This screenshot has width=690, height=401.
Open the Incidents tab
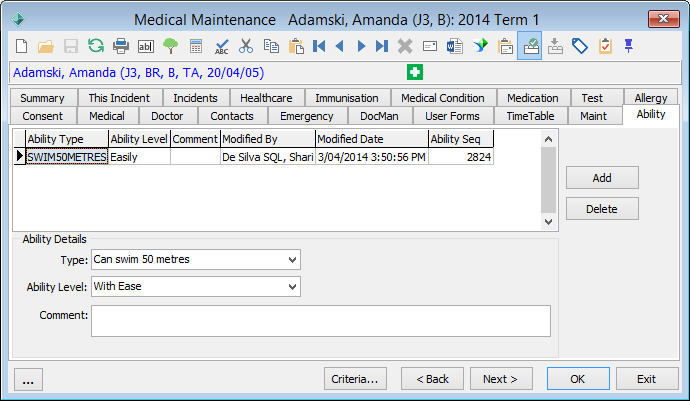pyautogui.click(x=195, y=98)
